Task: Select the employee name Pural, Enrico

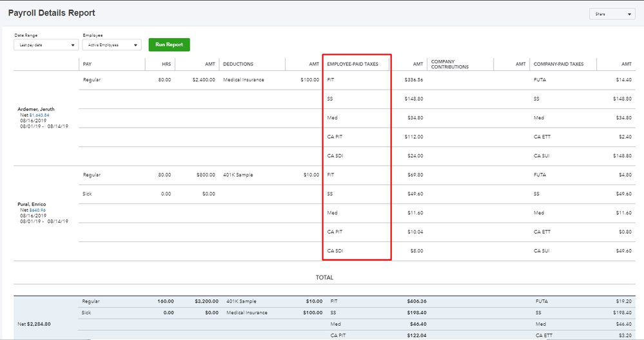Action: click(x=32, y=205)
